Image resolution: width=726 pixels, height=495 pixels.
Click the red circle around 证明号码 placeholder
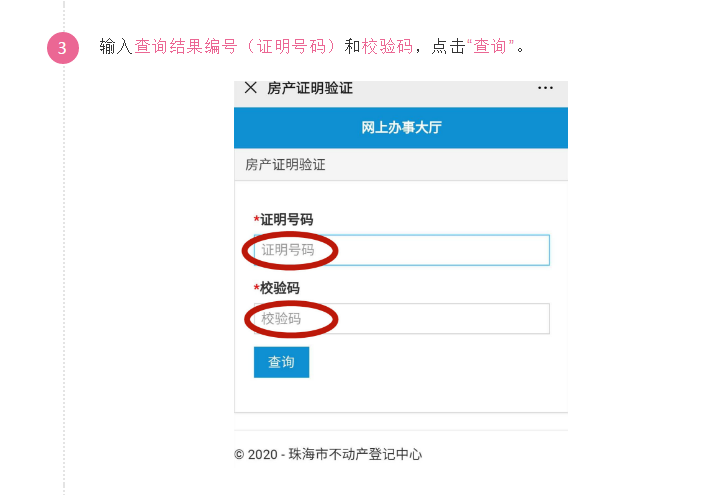290,251
